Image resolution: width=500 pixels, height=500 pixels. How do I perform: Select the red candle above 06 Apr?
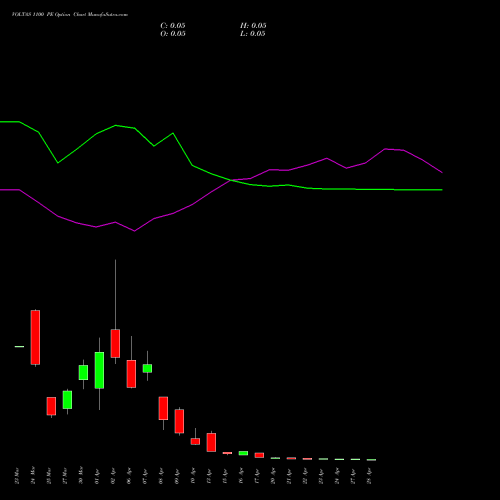pos(131,374)
